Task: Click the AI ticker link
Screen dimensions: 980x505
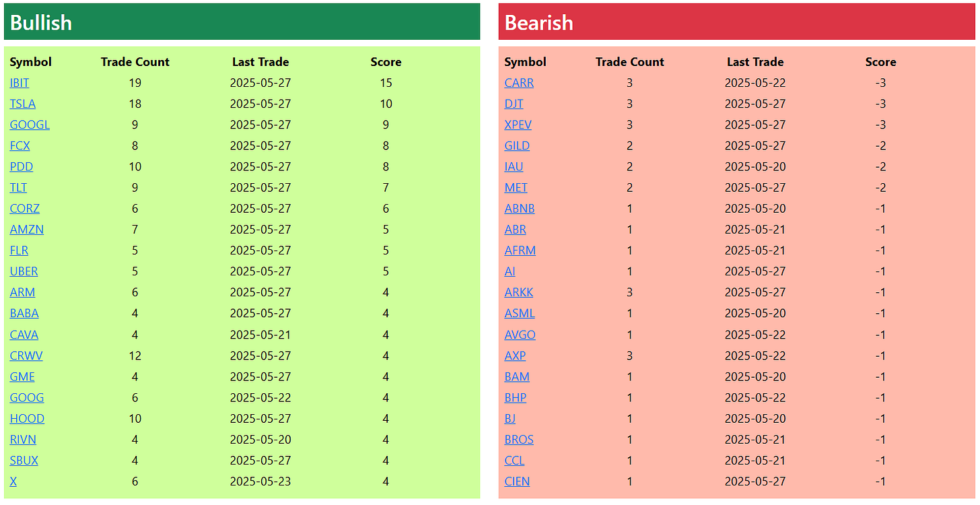Action: (510, 271)
